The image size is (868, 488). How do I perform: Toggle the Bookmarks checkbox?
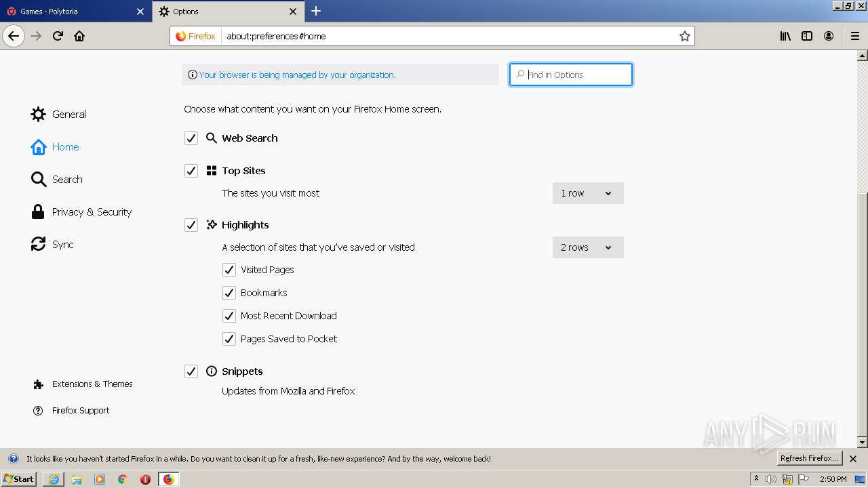[229, 293]
